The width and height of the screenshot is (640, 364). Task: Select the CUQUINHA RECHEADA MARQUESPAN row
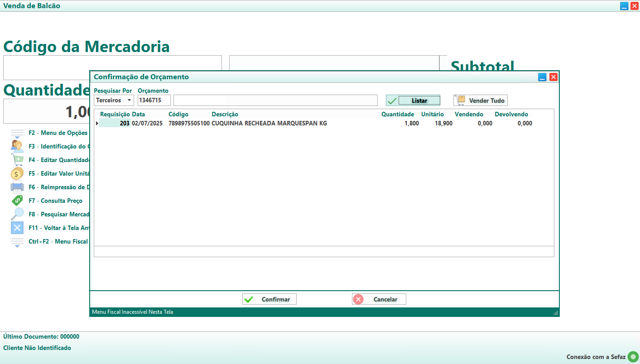tap(269, 123)
